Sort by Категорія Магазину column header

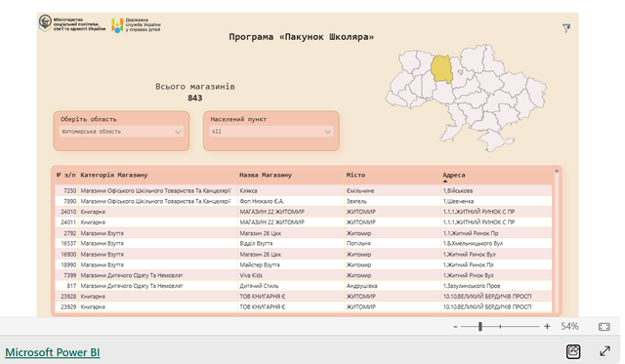tap(114, 175)
